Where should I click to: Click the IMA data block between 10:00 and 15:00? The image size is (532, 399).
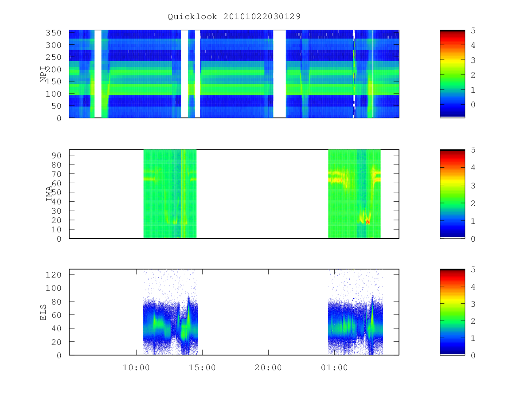click(170, 194)
